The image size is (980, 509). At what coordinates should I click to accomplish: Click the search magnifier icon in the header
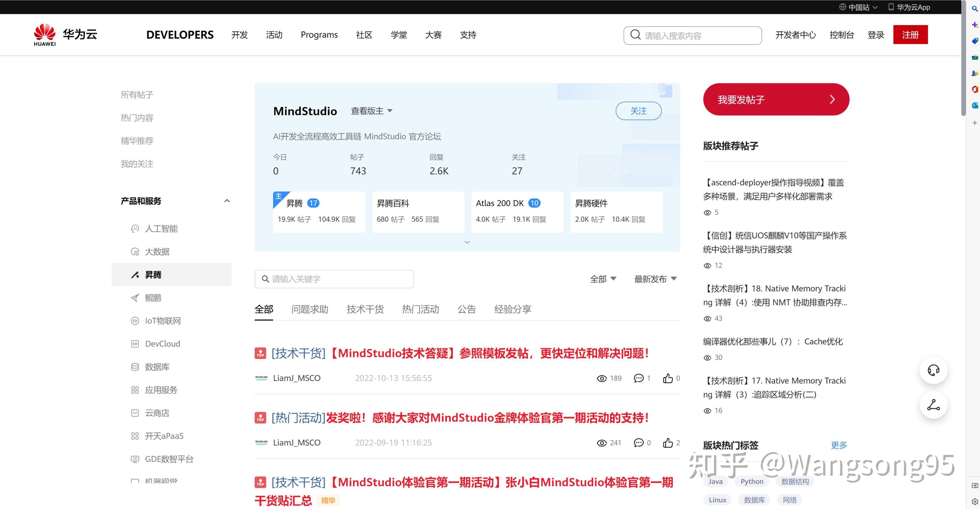635,35
